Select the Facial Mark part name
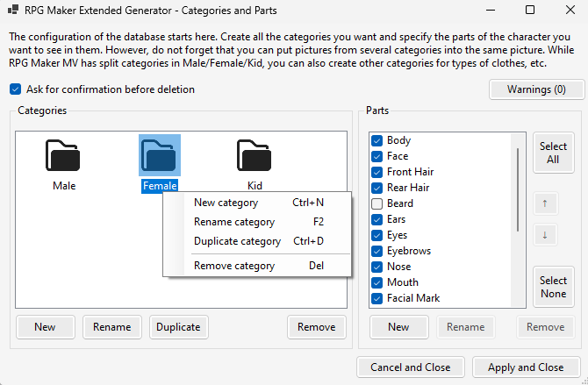This screenshot has height=385, width=588. click(x=413, y=298)
